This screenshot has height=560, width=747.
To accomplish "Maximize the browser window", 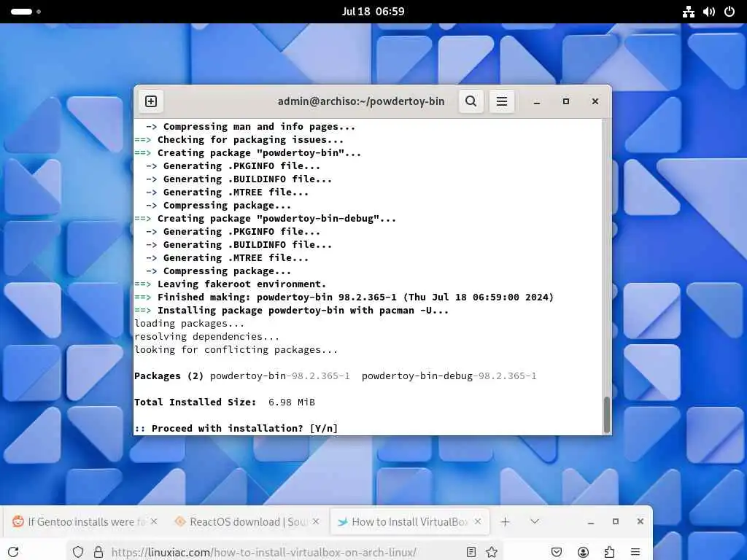I will point(616,522).
